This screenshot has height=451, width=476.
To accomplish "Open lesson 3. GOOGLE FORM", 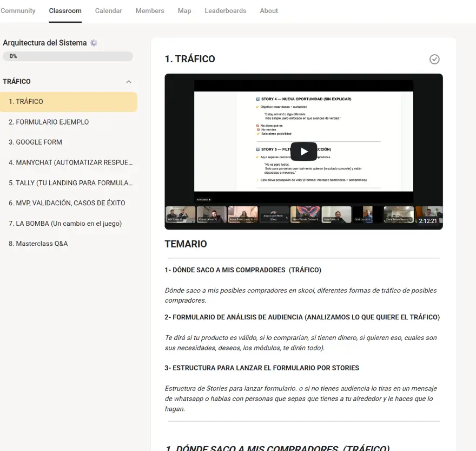I will [x=35, y=142].
